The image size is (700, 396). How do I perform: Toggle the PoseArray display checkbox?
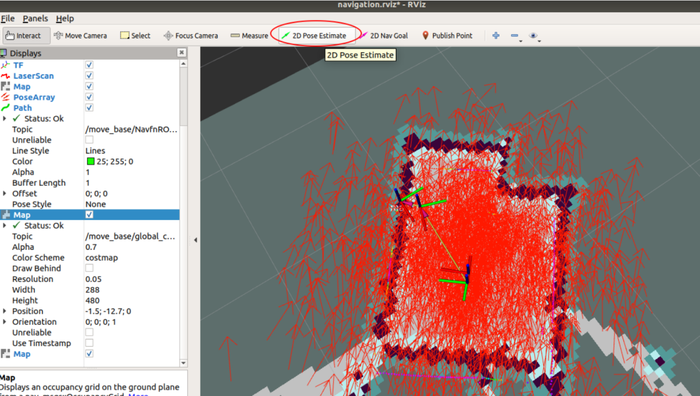[x=89, y=97]
